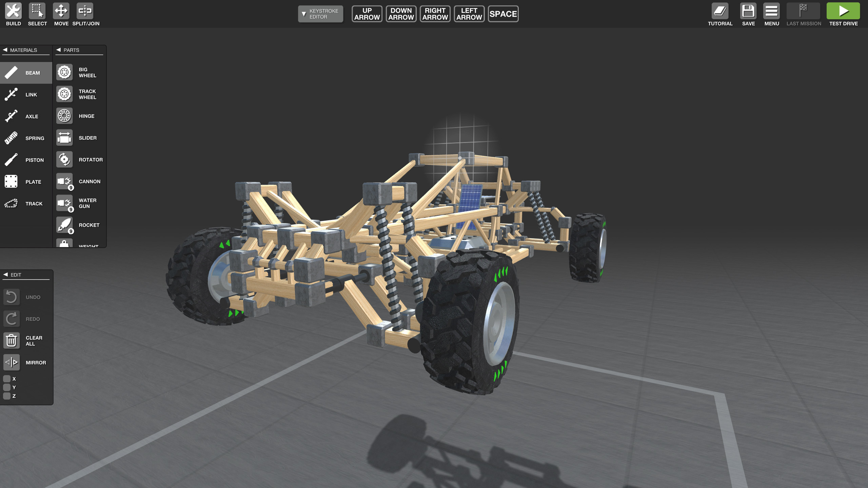Enable the X mirror axis checkbox

point(7,379)
